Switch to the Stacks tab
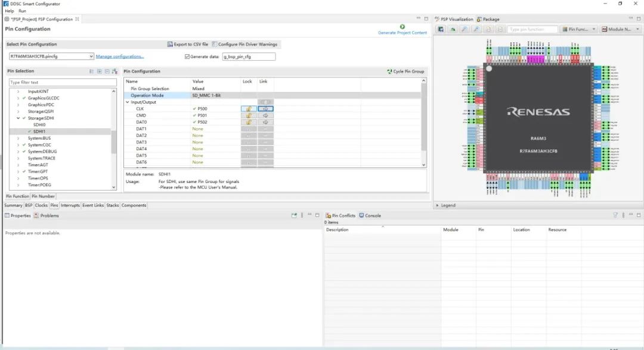Screen dimensions: 644x350 pyautogui.click(x=113, y=205)
